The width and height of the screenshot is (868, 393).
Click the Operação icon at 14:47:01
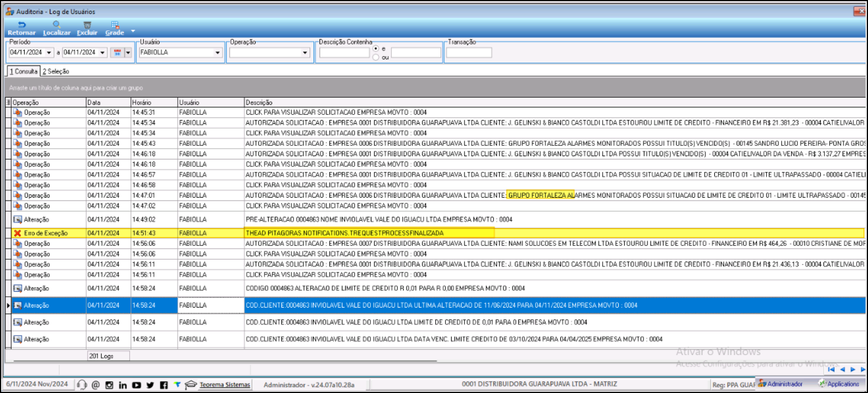tap(18, 195)
